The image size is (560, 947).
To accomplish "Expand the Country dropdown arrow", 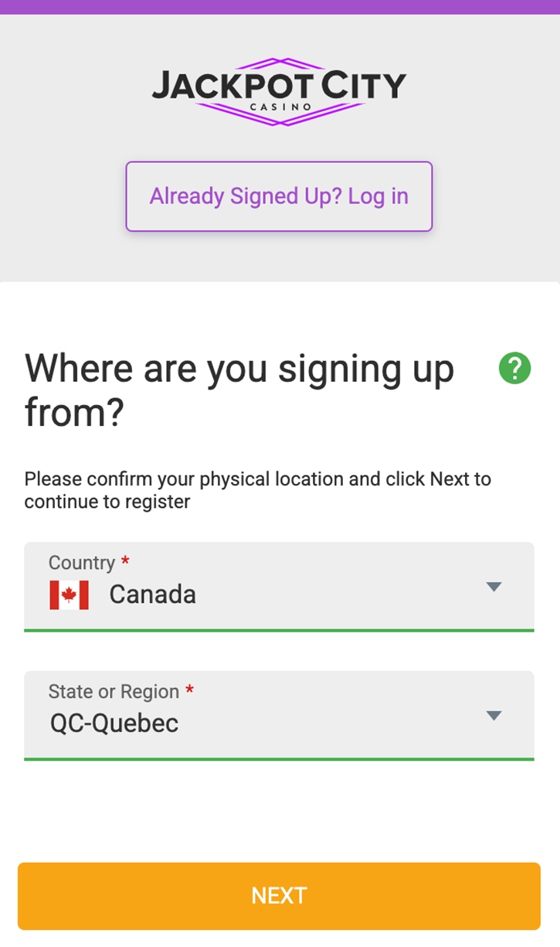I will coord(494,587).
